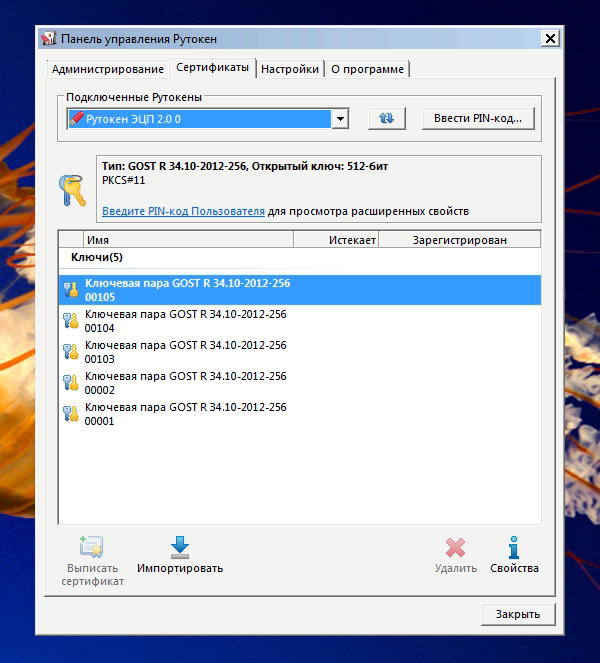600x663 pixels.
Task: Sort by the Имя column header
Action: [x=188, y=240]
